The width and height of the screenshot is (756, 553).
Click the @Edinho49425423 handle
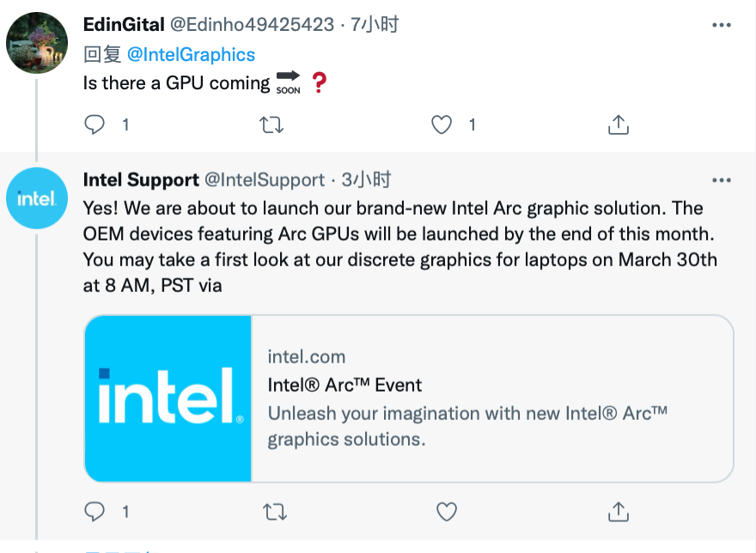(267, 25)
